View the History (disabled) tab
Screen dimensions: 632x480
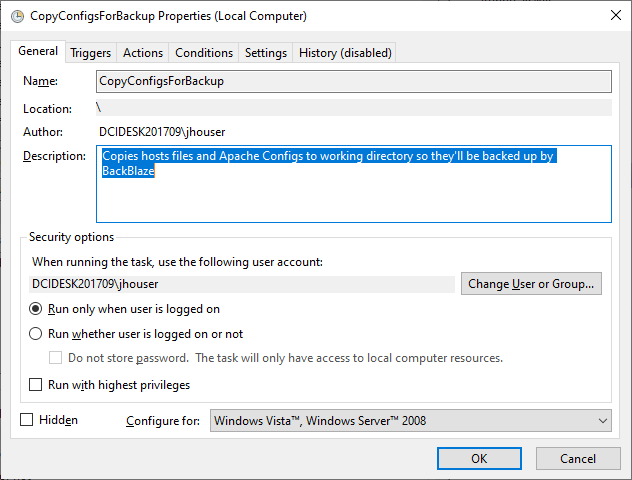[345, 53]
